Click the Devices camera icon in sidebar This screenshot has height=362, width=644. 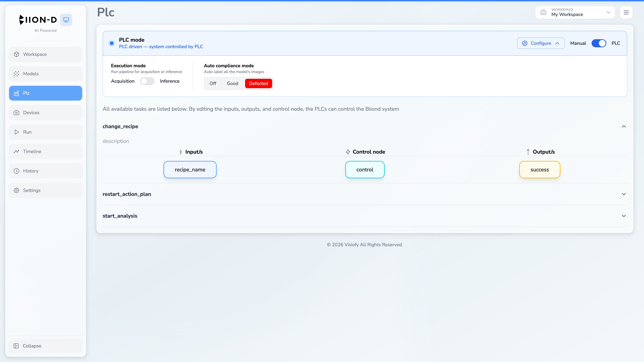[x=17, y=113]
